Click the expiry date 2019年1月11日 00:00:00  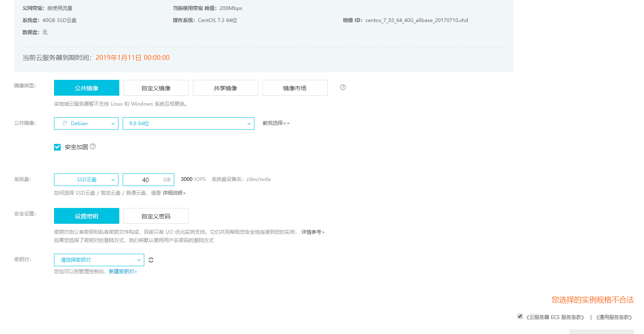[133, 58]
